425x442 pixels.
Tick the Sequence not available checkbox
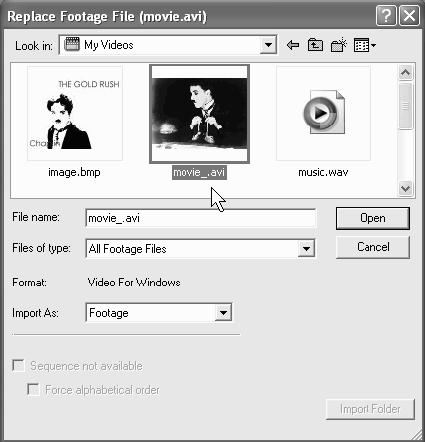click(x=18, y=365)
